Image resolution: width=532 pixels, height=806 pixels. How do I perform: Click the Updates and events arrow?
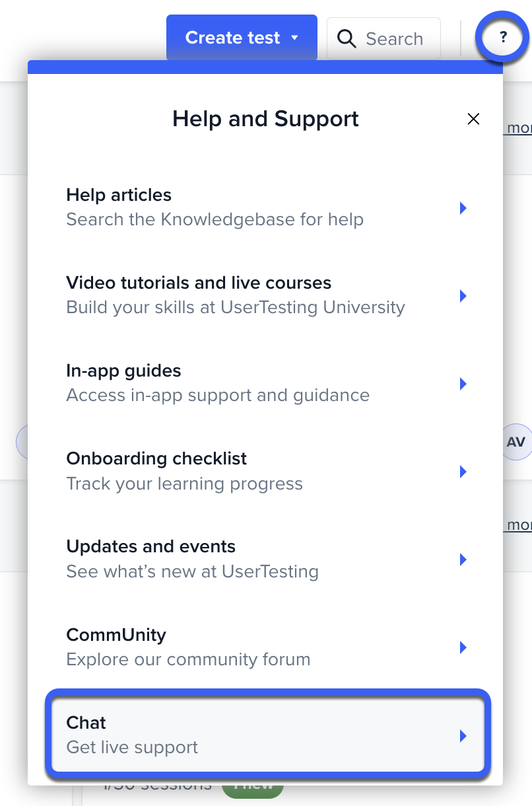click(463, 560)
